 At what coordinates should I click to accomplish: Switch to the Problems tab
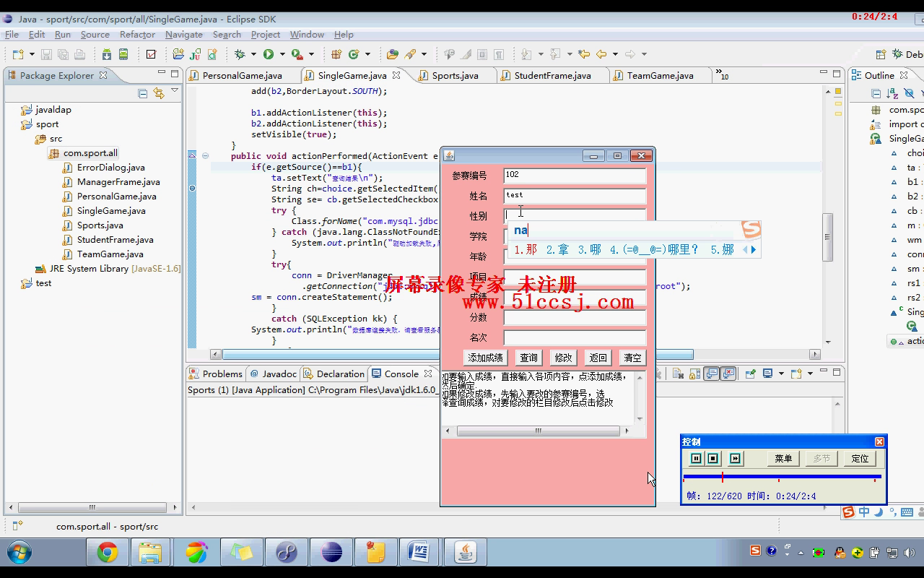pyautogui.click(x=216, y=374)
